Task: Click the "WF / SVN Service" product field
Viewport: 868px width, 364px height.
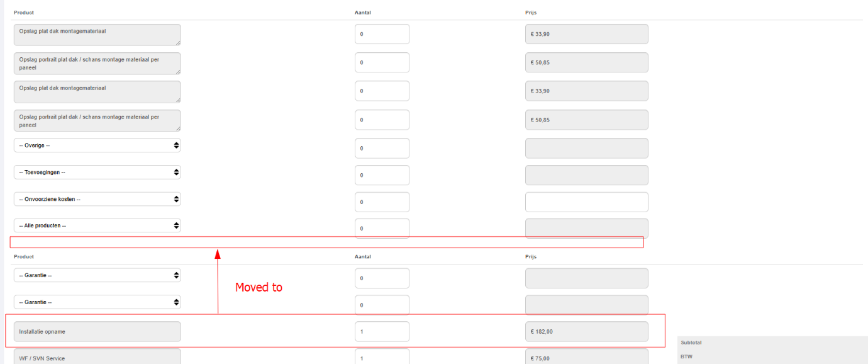Action: [x=97, y=356]
